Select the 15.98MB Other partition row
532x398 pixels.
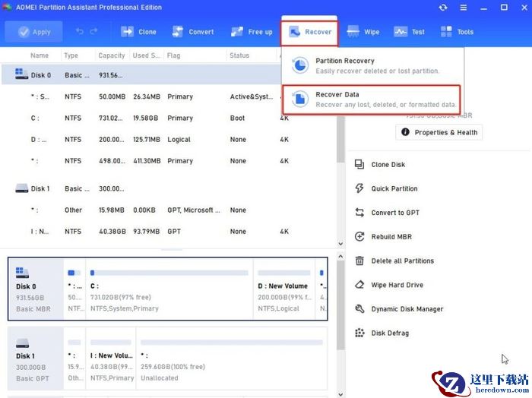tap(168, 210)
